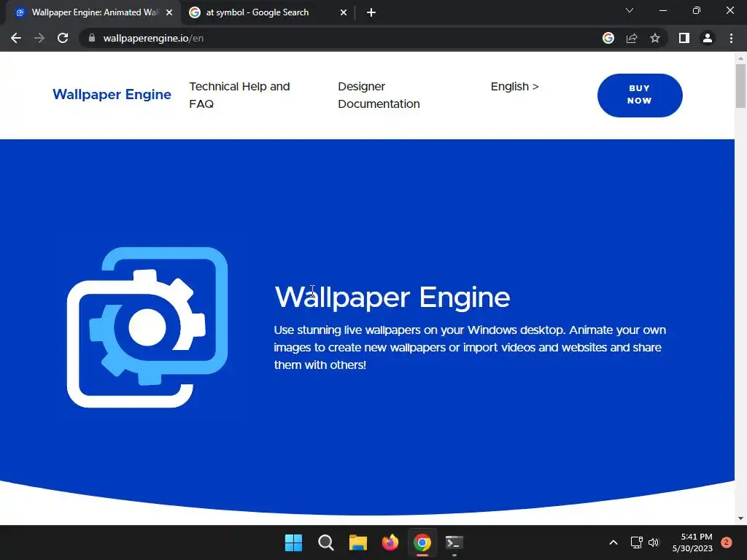This screenshot has height=560, width=747.
Task: Close the Wallpaper Engine tab
Action: [x=169, y=12]
